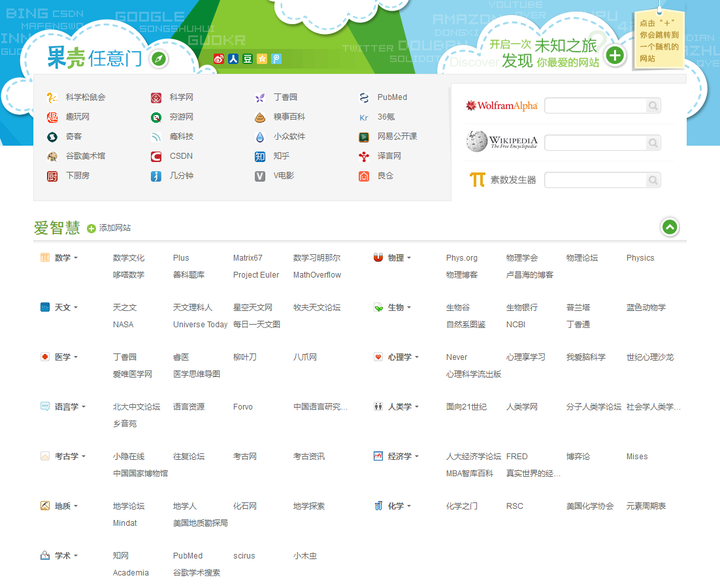Click the WolframAlpha search magnifier icon
The image size is (720, 584).
(x=653, y=106)
